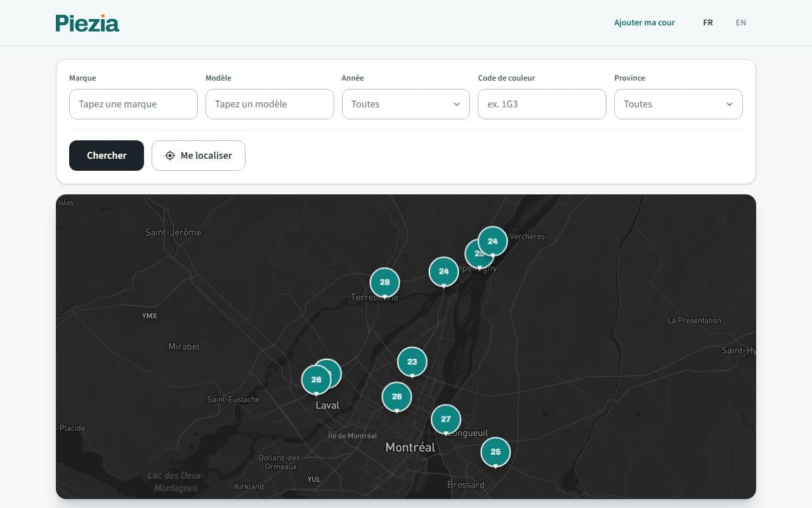Click the Piezia logo
Screen dimensions: 812x508
pos(88,23)
